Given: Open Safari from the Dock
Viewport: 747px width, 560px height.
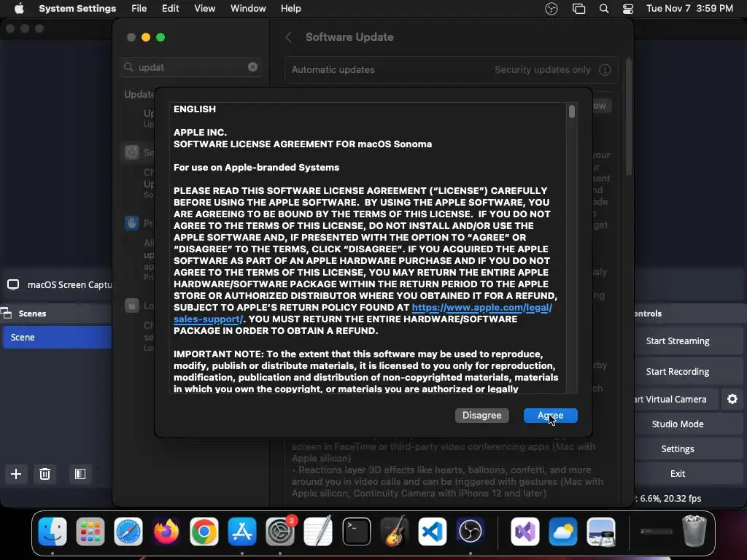Looking at the screenshot, I should pos(128,532).
